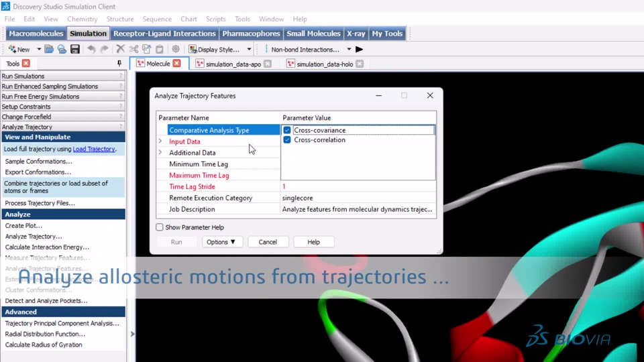Enable Show Parameter Help checkbox
Viewport: 644px width, 362px height.
point(160,227)
